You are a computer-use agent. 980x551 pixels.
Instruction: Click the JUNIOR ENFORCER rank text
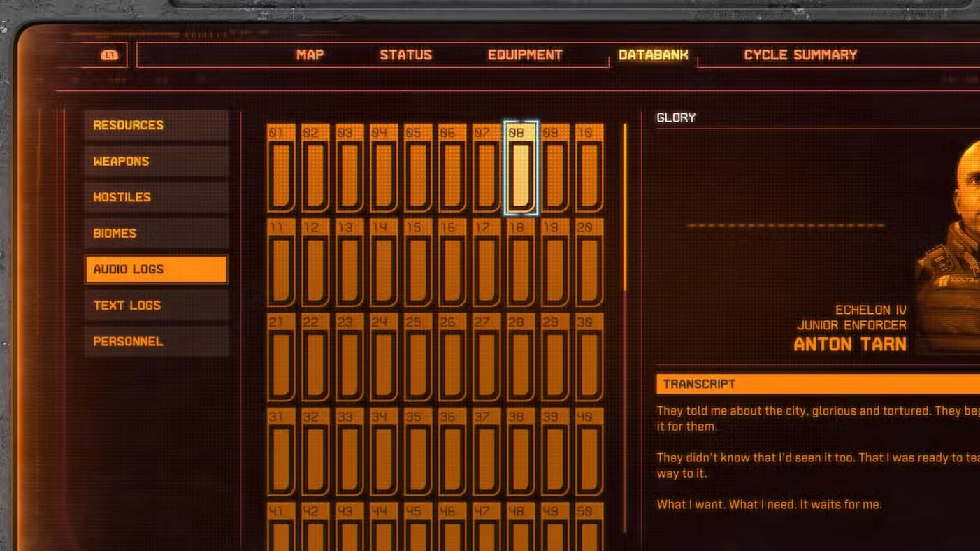[851, 325]
